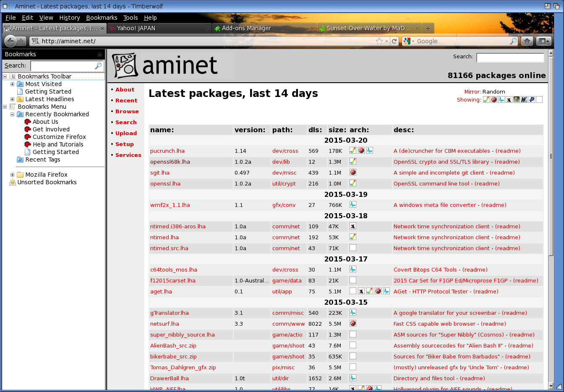
Task: Expand the Mozilla Firefox bookmark folder
Action: 12,175
